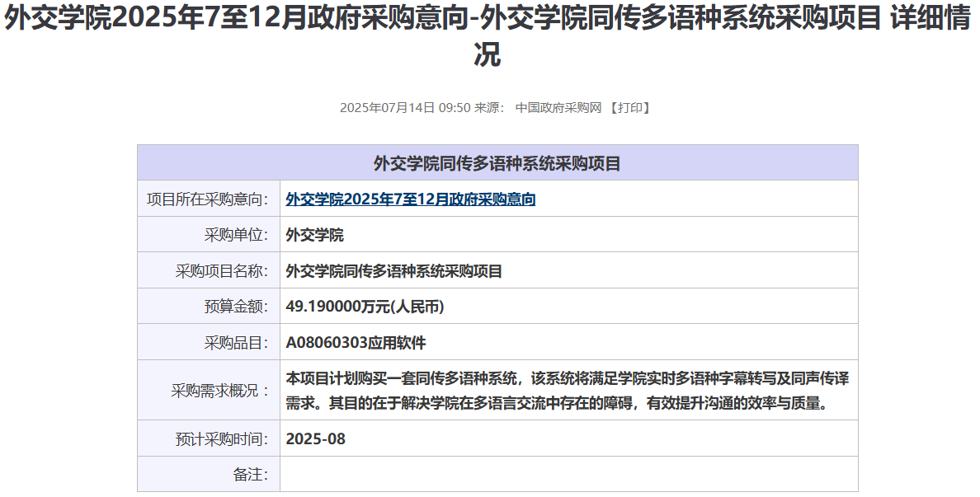Click the 项目所在采购意向 row label

pyautogui.click(x=208, y=199)
